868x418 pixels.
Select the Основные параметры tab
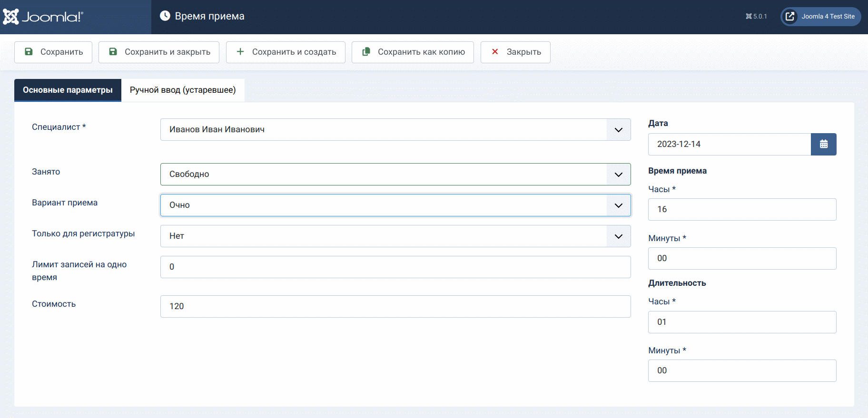pos(68,90)
